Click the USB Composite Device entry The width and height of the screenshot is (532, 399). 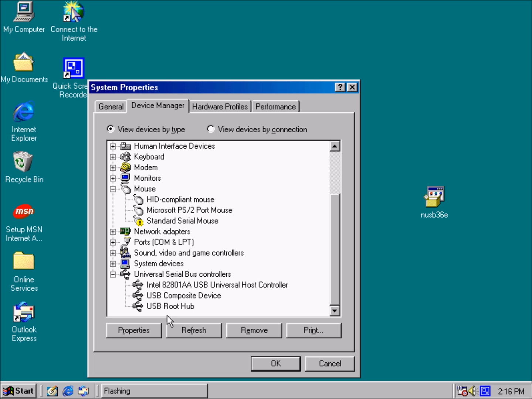[184, 295]
